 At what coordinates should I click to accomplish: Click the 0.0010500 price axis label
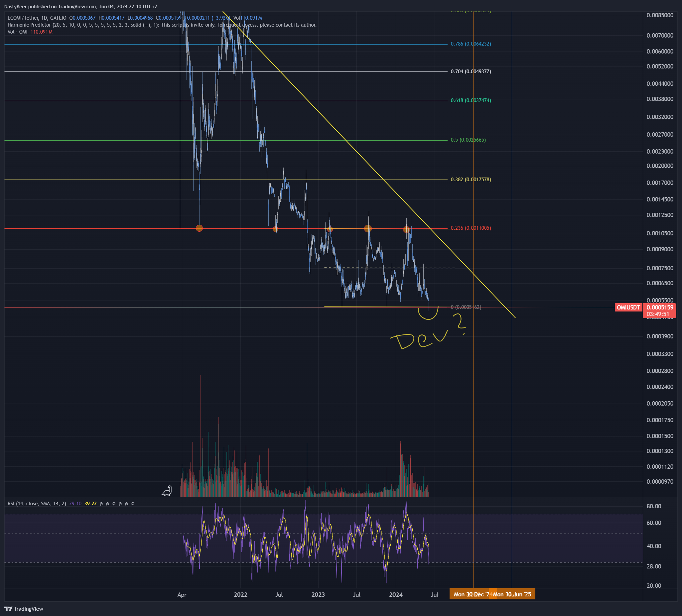click(x=660, y=233)
